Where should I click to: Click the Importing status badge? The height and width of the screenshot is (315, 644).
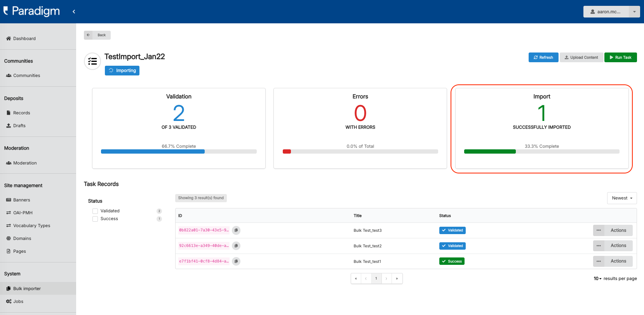[x=122, y=70]
